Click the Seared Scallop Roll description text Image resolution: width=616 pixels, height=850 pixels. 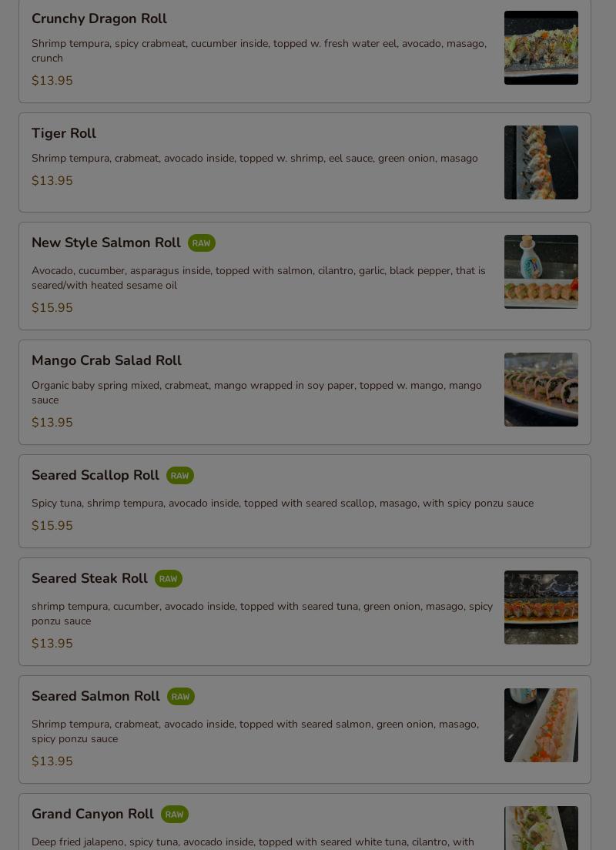tap(282, 503)
